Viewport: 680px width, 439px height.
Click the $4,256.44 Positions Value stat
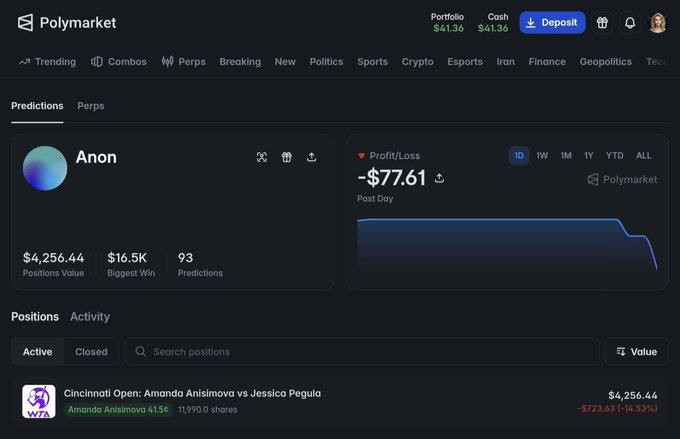tap(53, 264)
